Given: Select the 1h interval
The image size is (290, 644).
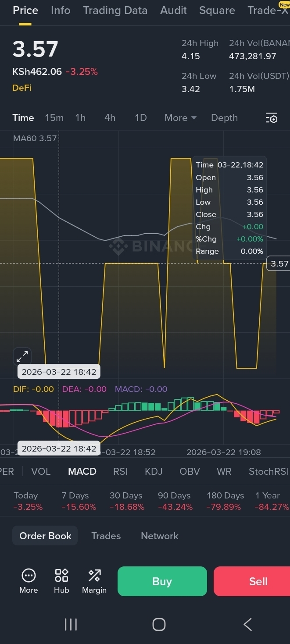Looking at the screenshot, I should point(80,118).
